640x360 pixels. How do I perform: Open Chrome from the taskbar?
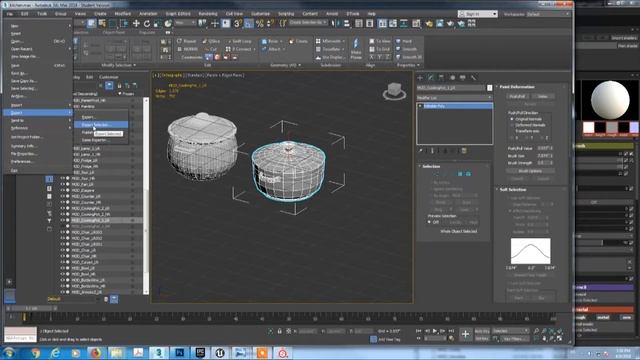pos(36,353)
